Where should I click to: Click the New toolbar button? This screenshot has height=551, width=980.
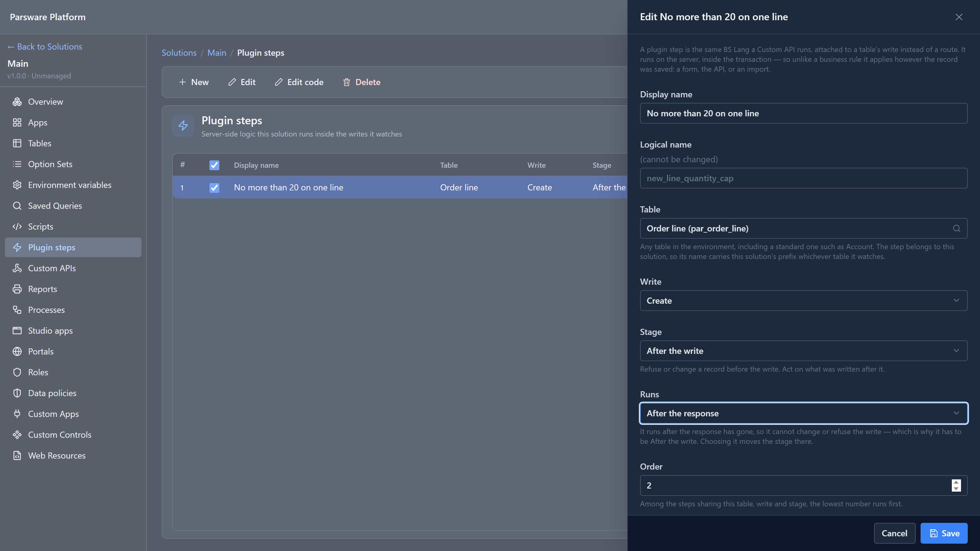click(194, 82)
